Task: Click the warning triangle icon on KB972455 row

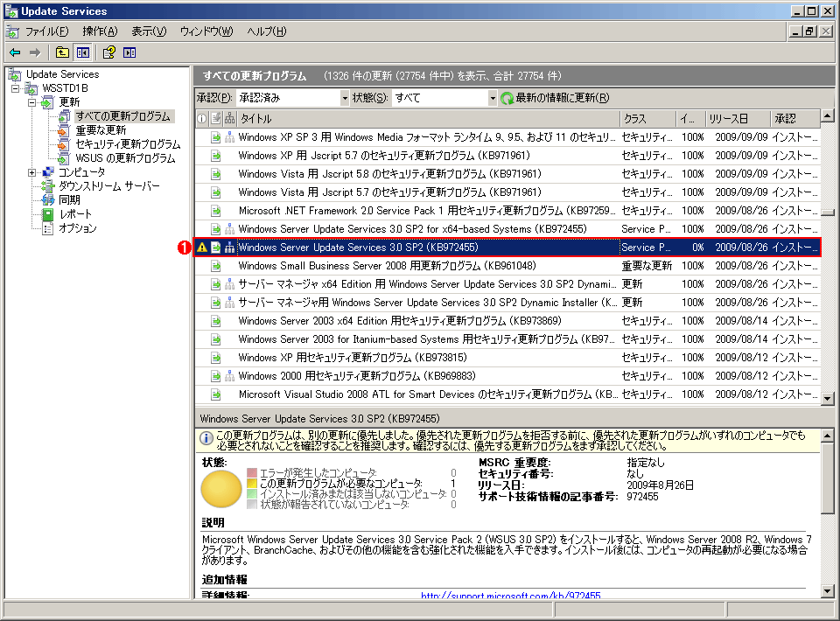Action: pyautogui.click(x=202, y=248)
